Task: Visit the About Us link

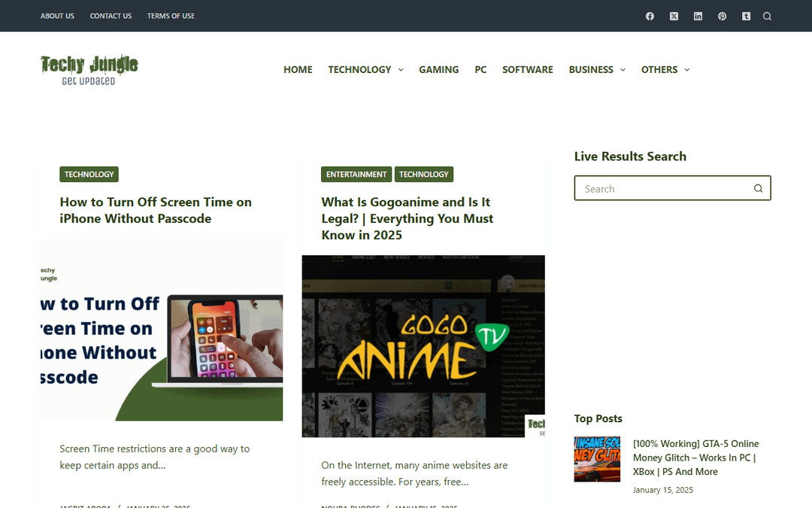Action: tap(57, 16)
